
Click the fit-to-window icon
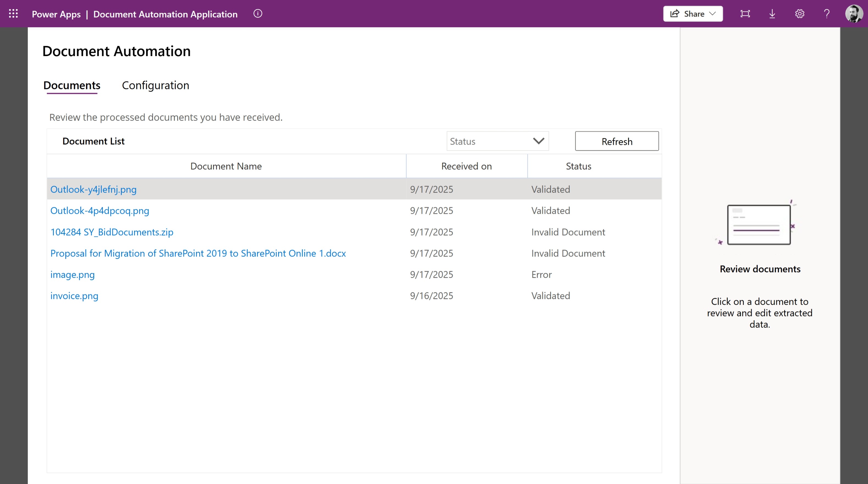click(x=745, y=14)
